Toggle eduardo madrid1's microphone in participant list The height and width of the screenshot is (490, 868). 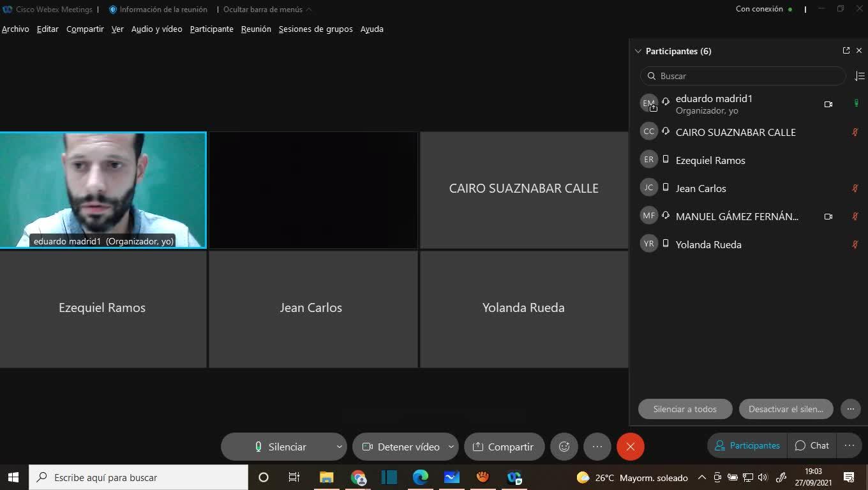[856, 103]
